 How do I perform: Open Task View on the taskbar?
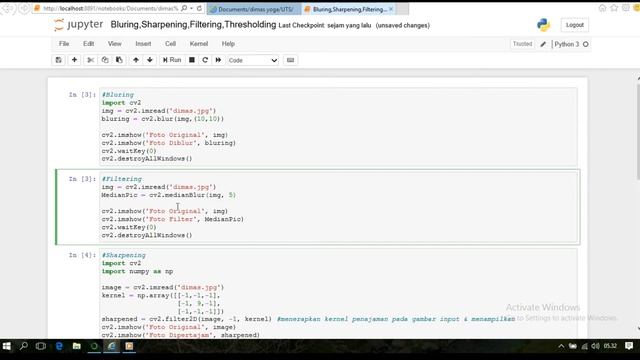(41, 346)
